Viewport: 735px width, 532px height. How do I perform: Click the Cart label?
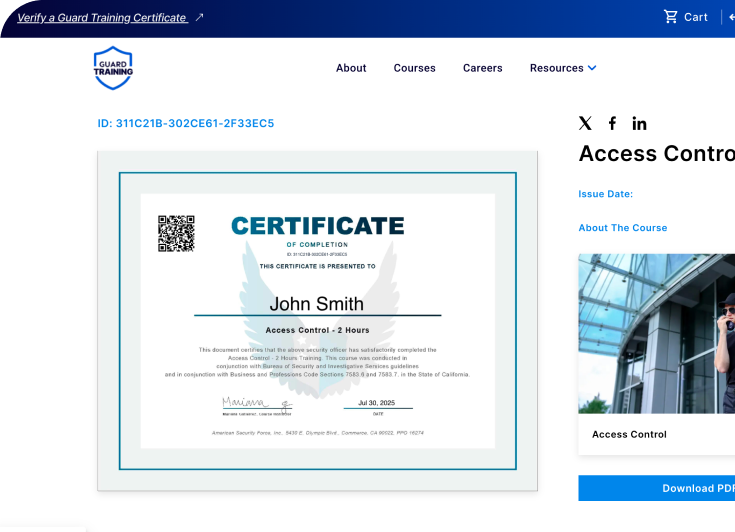coord(696,17)
